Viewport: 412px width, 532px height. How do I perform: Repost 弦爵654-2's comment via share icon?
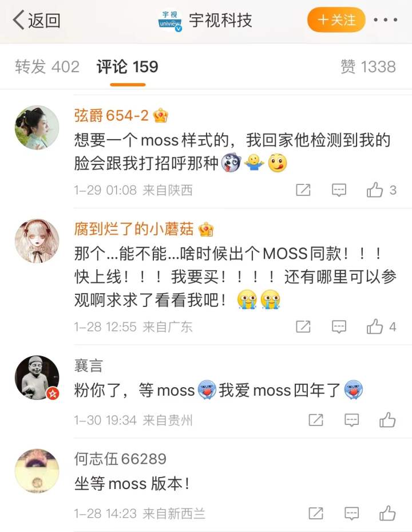303,190
